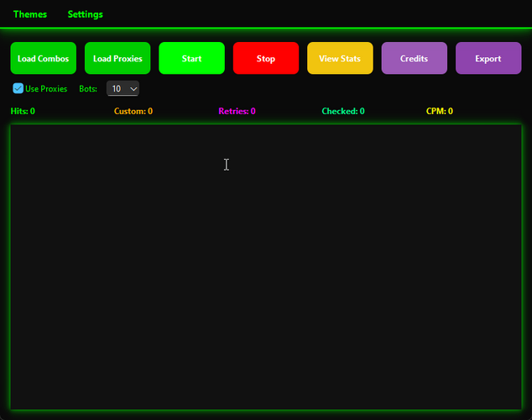Open the Settings menu
532x420 pixels.
(86, 14)
